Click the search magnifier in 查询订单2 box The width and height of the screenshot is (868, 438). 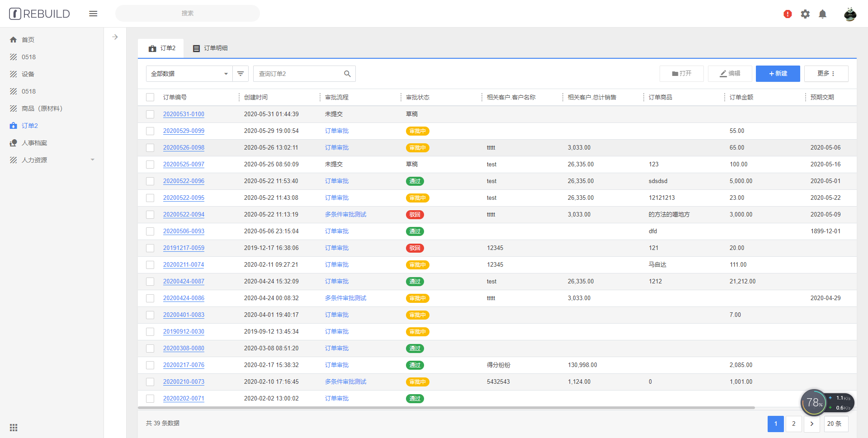click(x=347, y=74)
